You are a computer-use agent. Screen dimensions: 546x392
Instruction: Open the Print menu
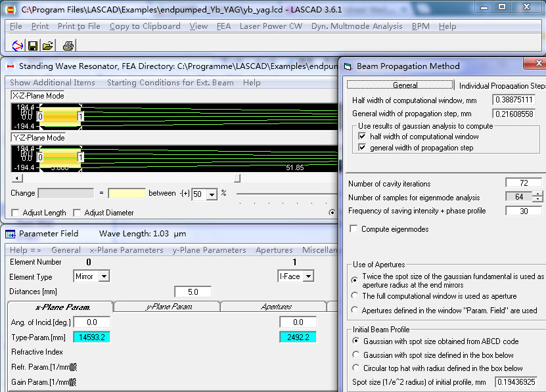point(40,26)
